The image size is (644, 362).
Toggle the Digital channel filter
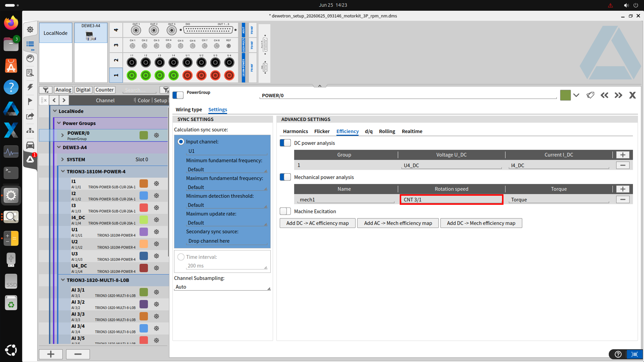pyautogui.click(x=83, y=90)
